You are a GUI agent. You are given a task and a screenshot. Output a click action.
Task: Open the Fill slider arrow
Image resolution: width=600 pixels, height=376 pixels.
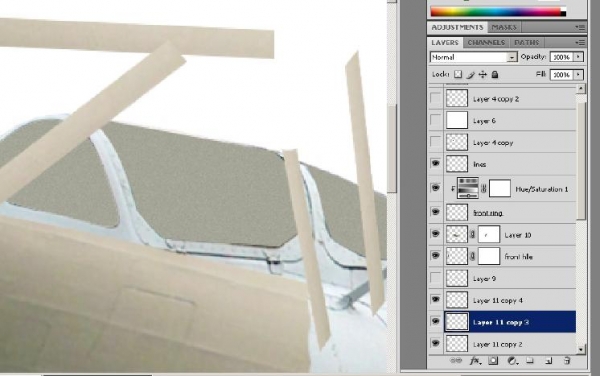(x=579, y=74)
